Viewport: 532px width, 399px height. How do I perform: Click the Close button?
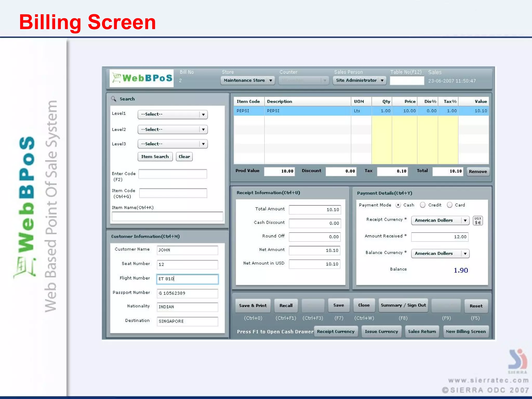coord(364,305)
